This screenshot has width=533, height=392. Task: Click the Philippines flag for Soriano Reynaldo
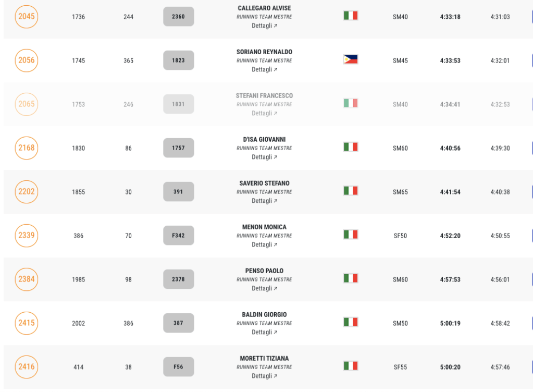coord(350,59)
